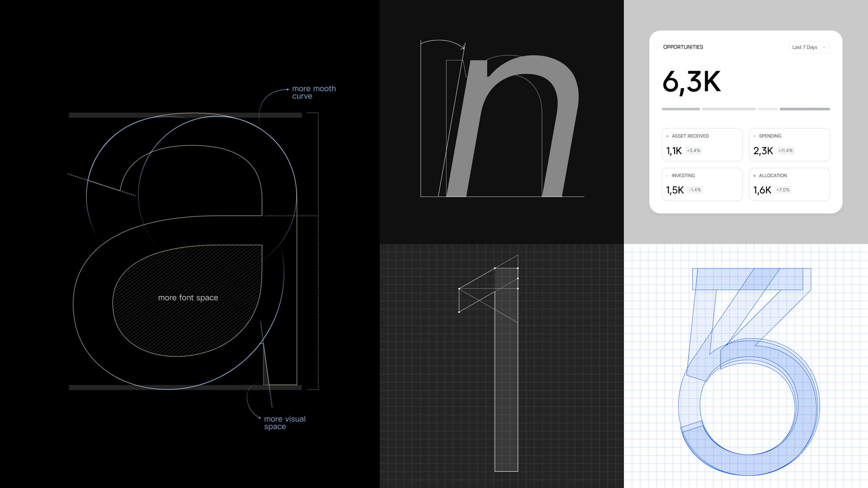Click the hatched "more font space" counter
The height and width of the screenshot is (488, 868).
(188, 298)
